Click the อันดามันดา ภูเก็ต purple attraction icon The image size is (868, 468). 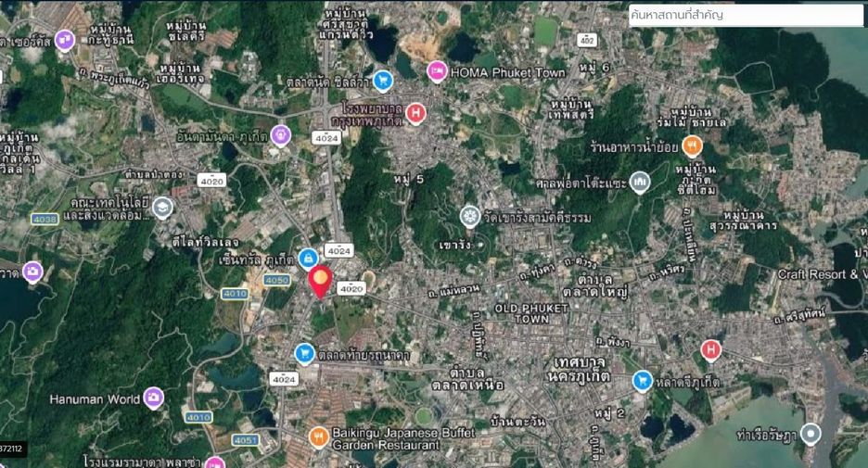click(x=281, y=135)
